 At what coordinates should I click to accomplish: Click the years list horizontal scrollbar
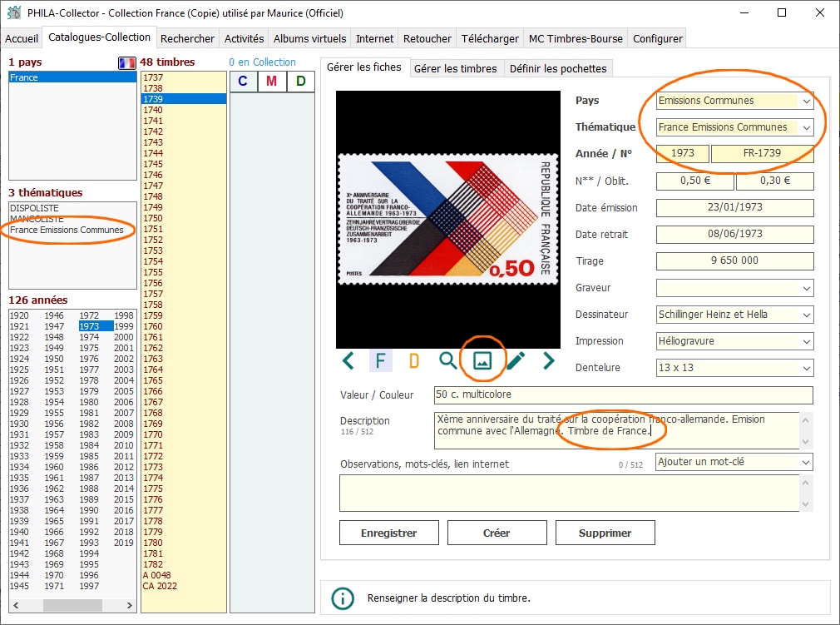pyautogui.click(x=72, y=605)
